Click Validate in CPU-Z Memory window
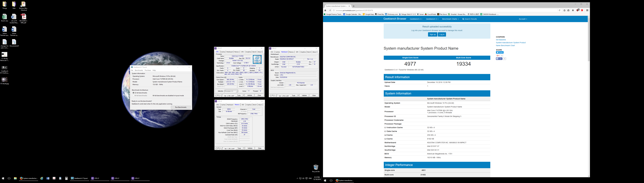This screenshot has width=644, height=183. [x=250, y=148]
